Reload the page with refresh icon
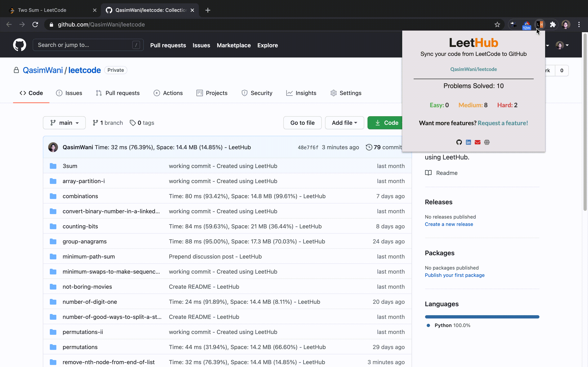Screen dimensions: 588x367 coord(35,24)
